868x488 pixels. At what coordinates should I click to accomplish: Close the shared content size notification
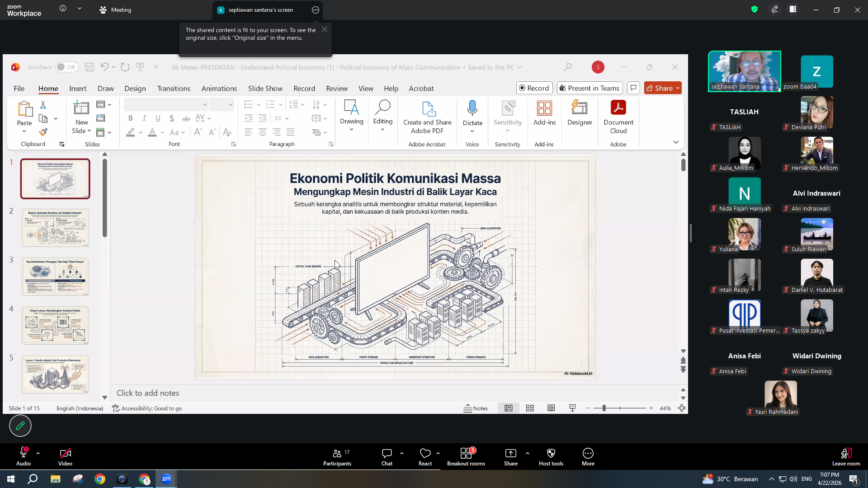(324, 29)
